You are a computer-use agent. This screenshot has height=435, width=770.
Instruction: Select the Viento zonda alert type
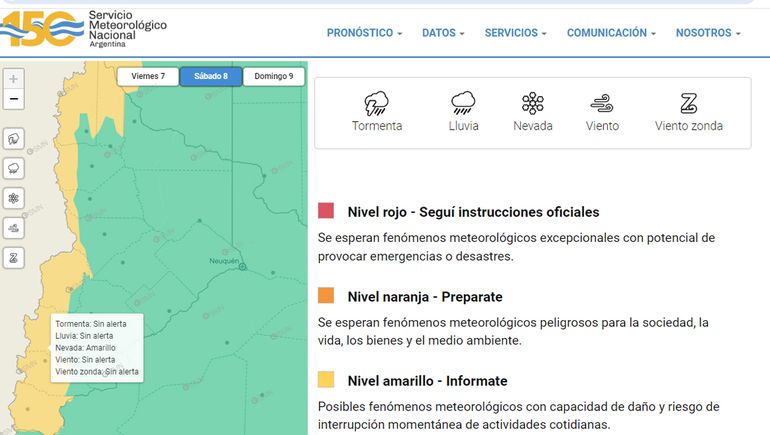688,112
